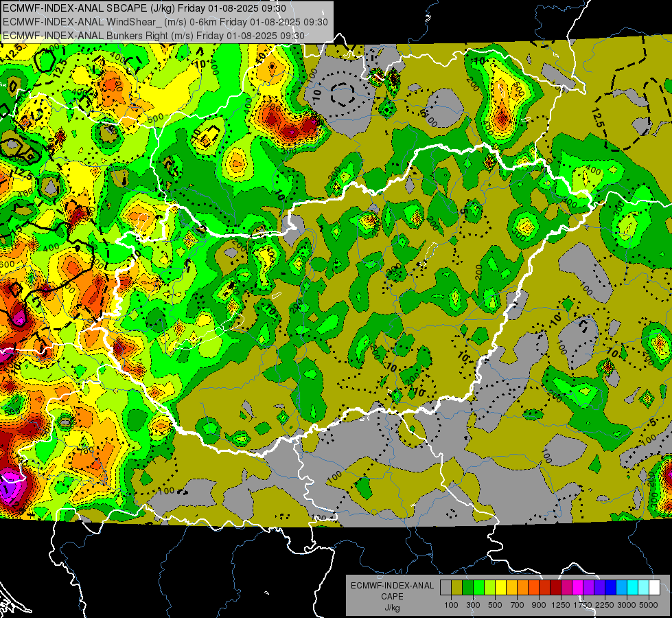The image size is (672, 618).
Task: Pick the gray swatch below 100 in the legend
Action: pos(445,588)
